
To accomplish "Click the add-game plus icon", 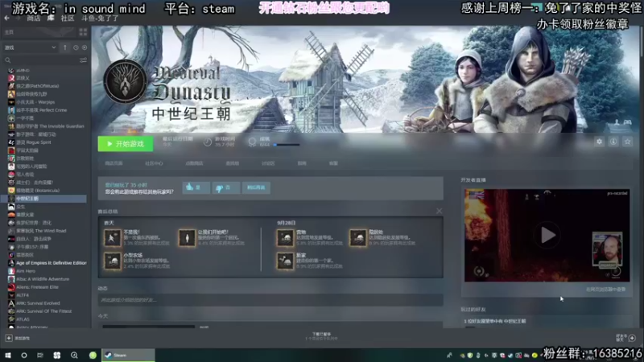I will point(9,338).
